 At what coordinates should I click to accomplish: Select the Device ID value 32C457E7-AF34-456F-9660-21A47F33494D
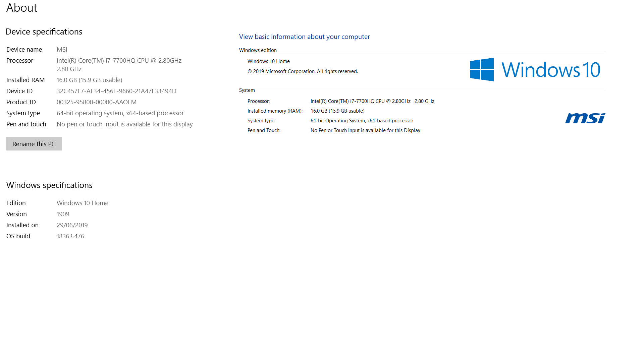tap(116, 91)
